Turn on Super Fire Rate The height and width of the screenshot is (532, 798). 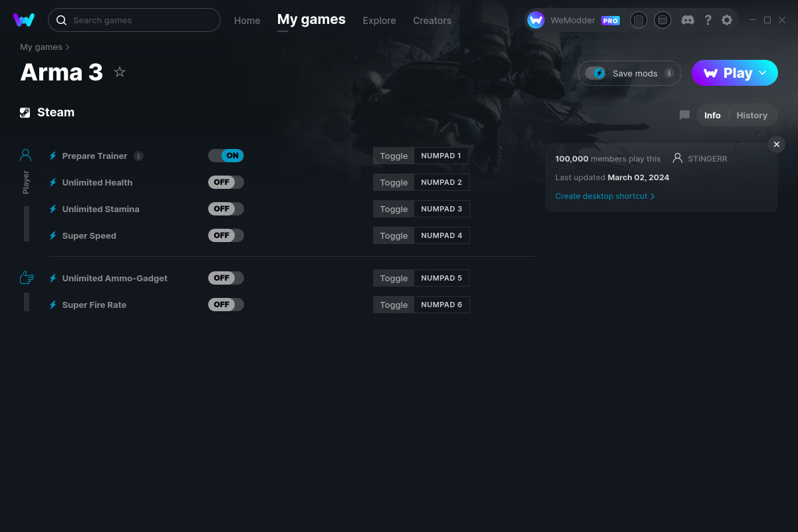tap(226, 304)
